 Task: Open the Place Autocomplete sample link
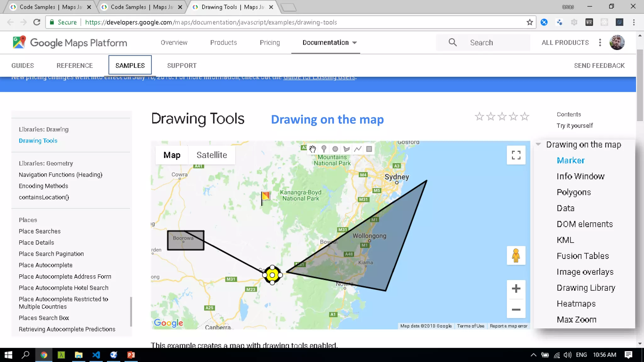pyautogui.click(x=46, y=265)
